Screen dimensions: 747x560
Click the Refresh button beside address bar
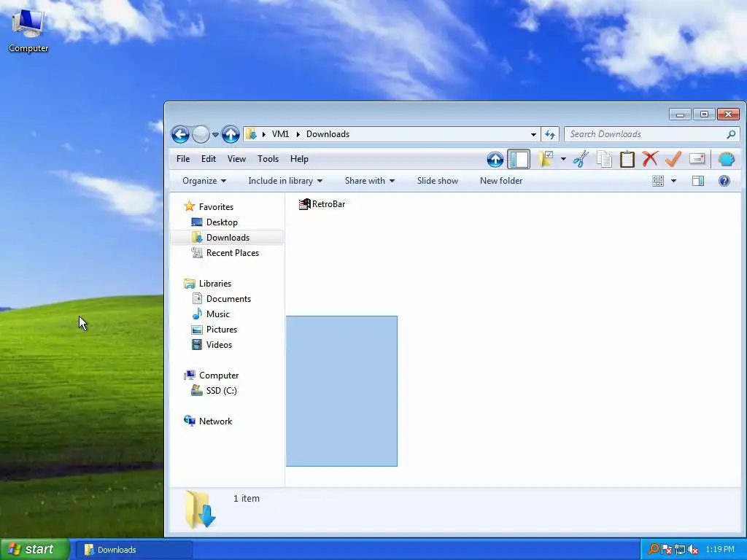tap(550, 134)
